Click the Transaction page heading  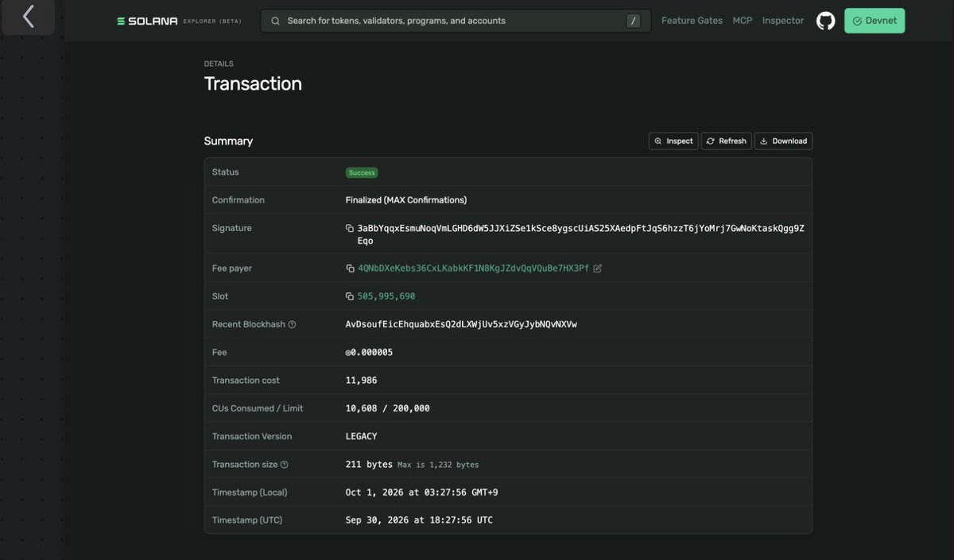click(253, 83)
